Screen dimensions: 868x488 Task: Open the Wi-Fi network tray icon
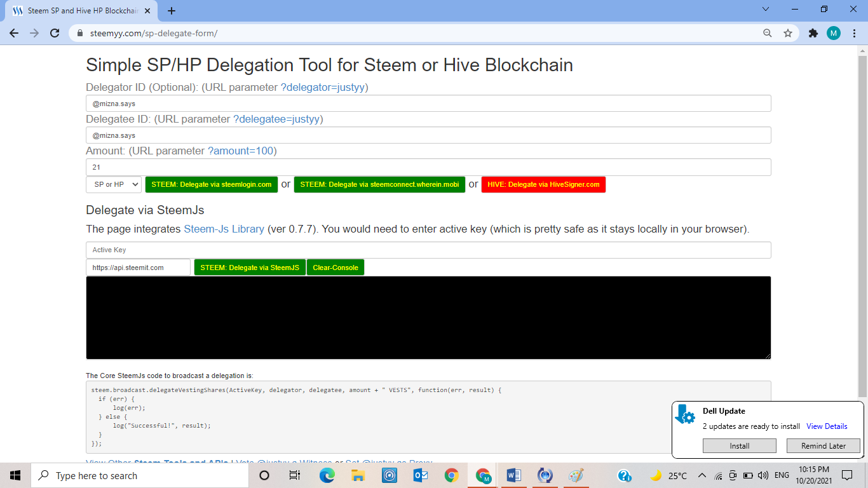click(x=718, y=475)
